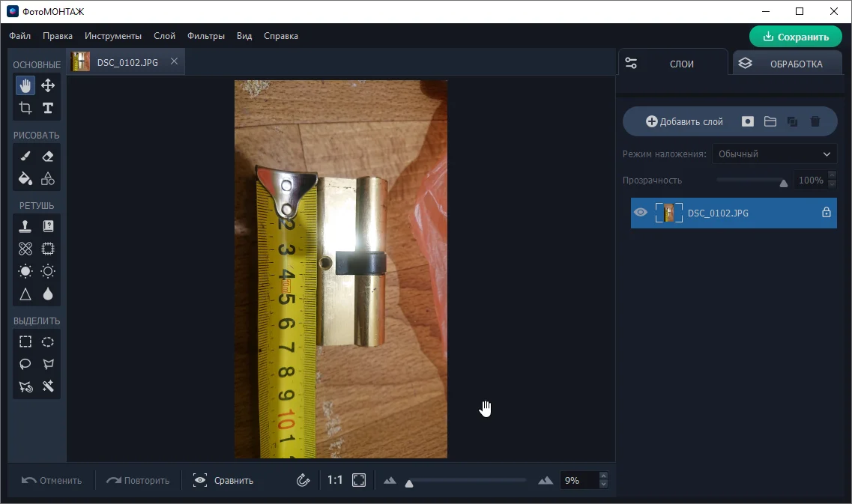852x504 pixels.
Task: Click the Добавить слой button
Action: pos(684,121)
